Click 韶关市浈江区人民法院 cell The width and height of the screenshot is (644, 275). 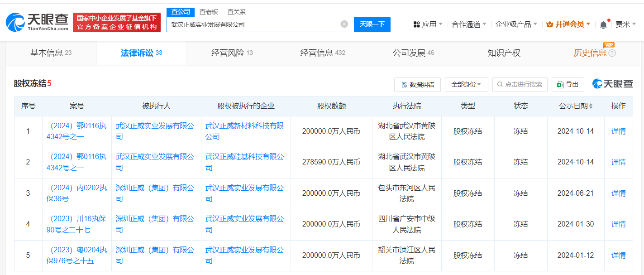(406, 255)
